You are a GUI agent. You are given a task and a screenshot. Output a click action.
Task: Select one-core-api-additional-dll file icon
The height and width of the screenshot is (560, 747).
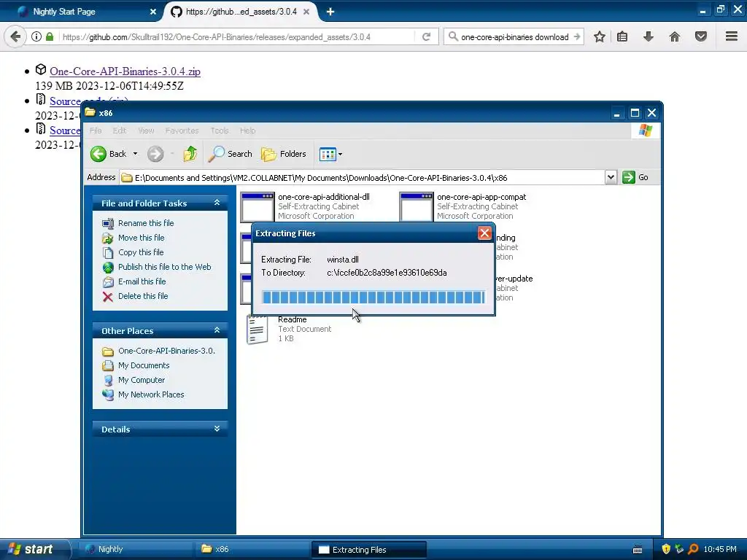pos(258,206)
